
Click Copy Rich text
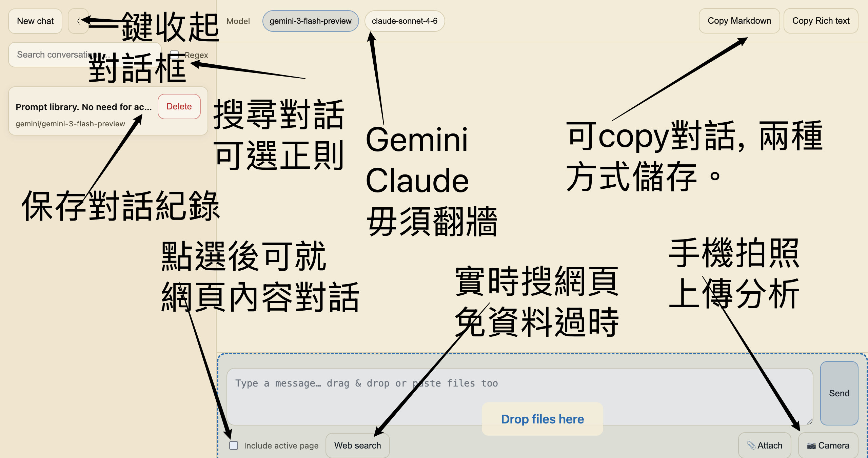pyautogui.click(x=821, y=21)
